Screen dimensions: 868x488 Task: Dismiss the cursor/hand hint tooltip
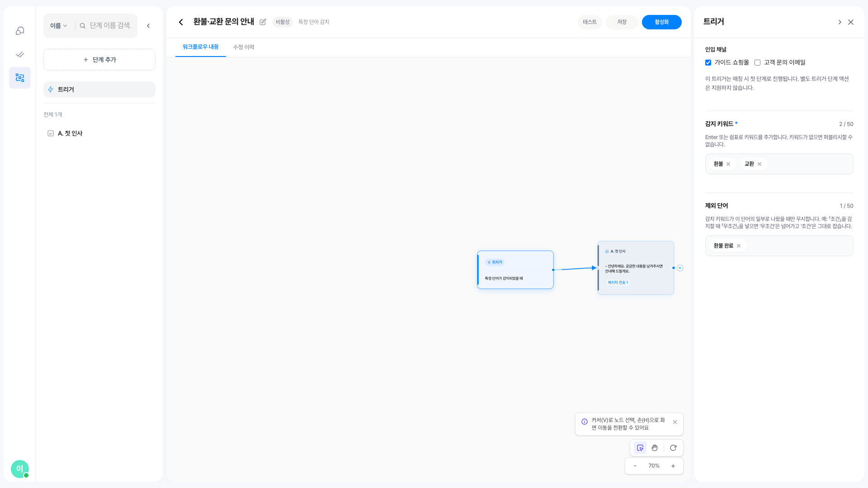click(x=675, y=422)
